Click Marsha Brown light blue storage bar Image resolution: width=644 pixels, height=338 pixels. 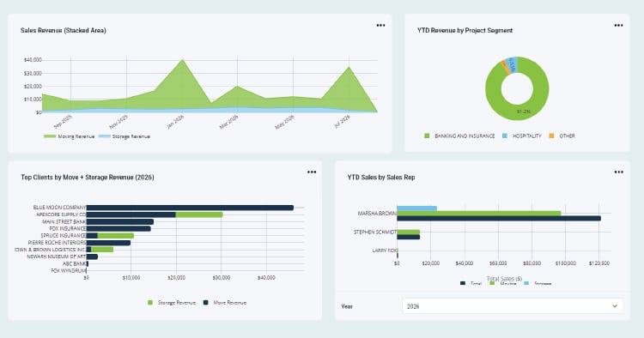click(416, 208)
